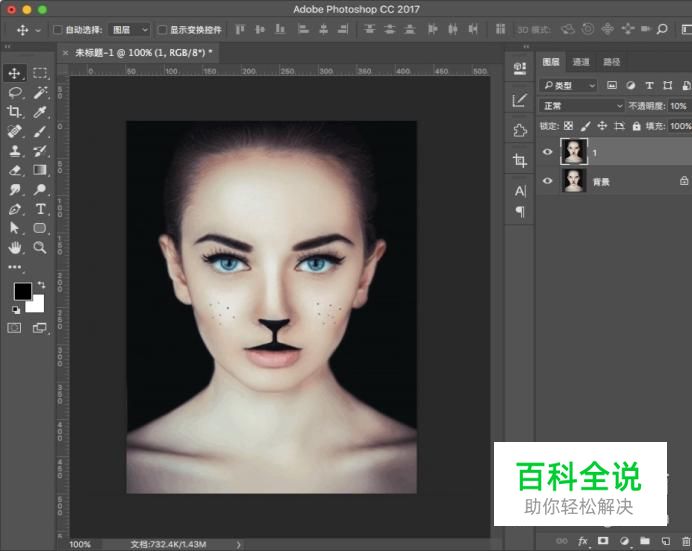Hide layer 1 using its eye icon

547,153
